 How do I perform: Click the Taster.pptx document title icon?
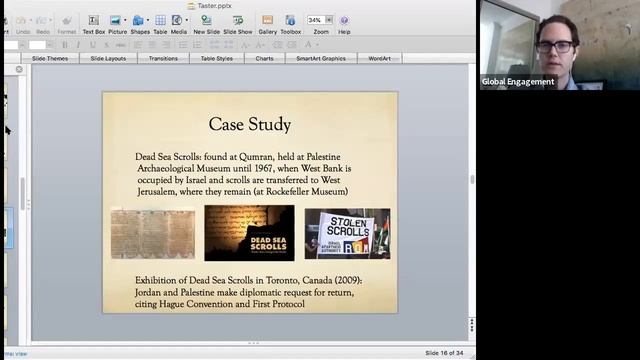pos(191,6)
